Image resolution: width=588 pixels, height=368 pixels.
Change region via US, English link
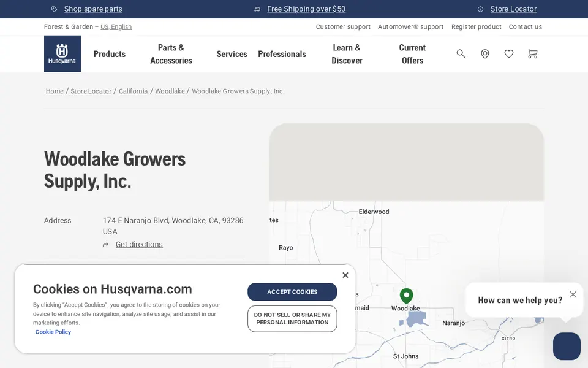[116, 26]
